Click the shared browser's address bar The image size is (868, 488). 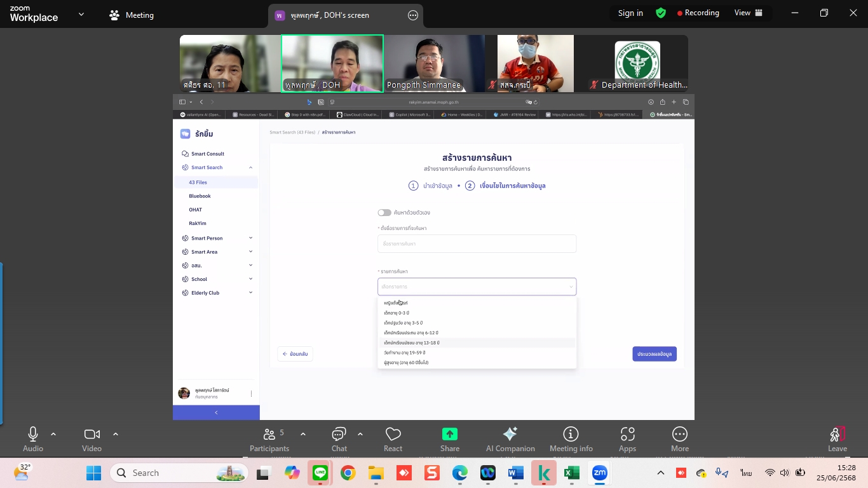pos(433,102)
